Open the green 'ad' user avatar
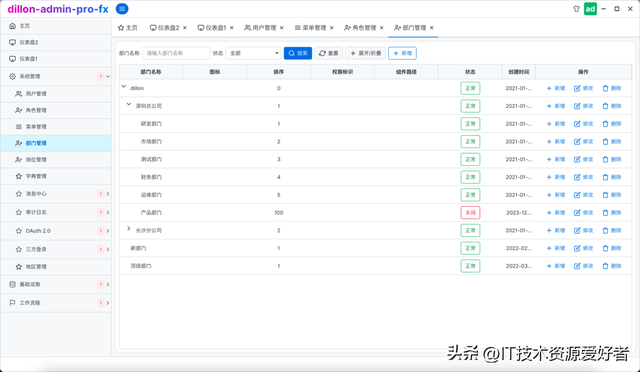Screen dimensions: 640x372 click(x=590, y=9)
